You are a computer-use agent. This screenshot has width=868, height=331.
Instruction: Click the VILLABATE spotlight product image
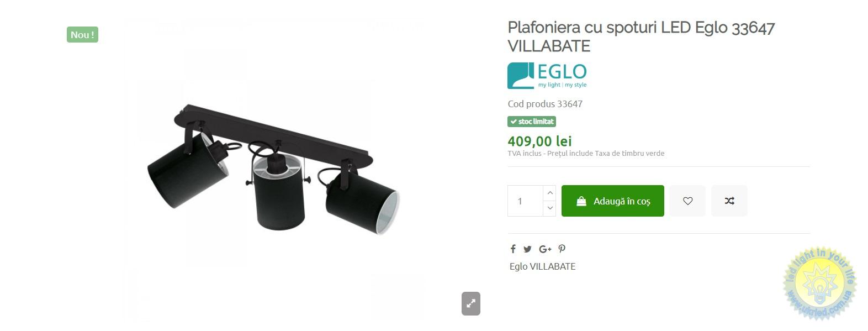(274, 170)
